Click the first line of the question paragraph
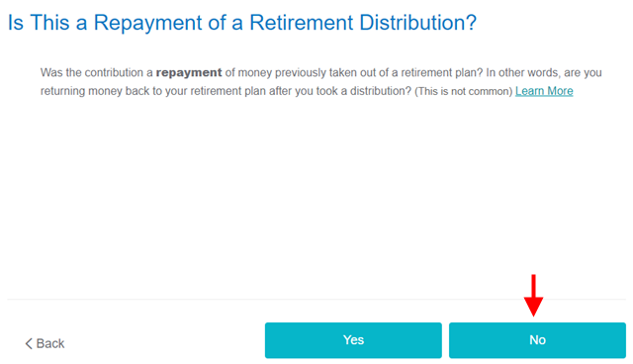 (x=320, y=72)
